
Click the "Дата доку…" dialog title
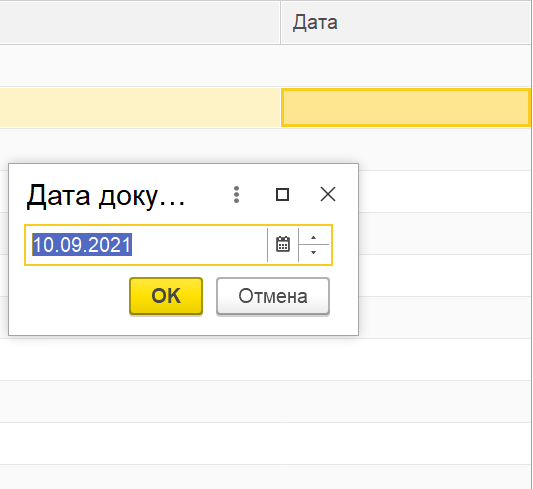pyautogui.click(x=106, y=195)
